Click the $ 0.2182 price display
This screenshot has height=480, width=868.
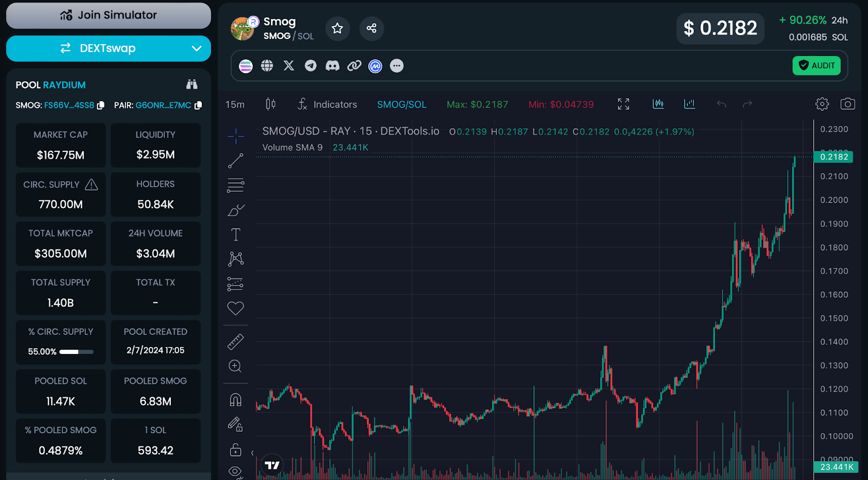720,28
